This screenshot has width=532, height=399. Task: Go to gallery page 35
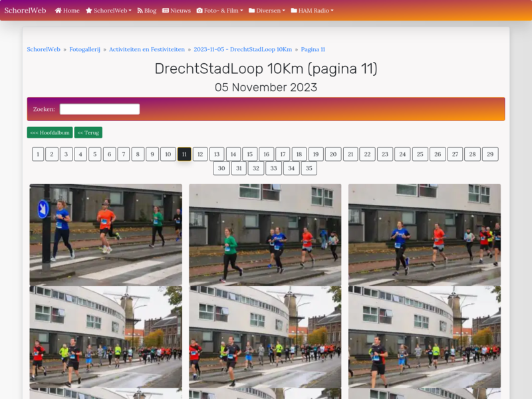click(309, 168)
